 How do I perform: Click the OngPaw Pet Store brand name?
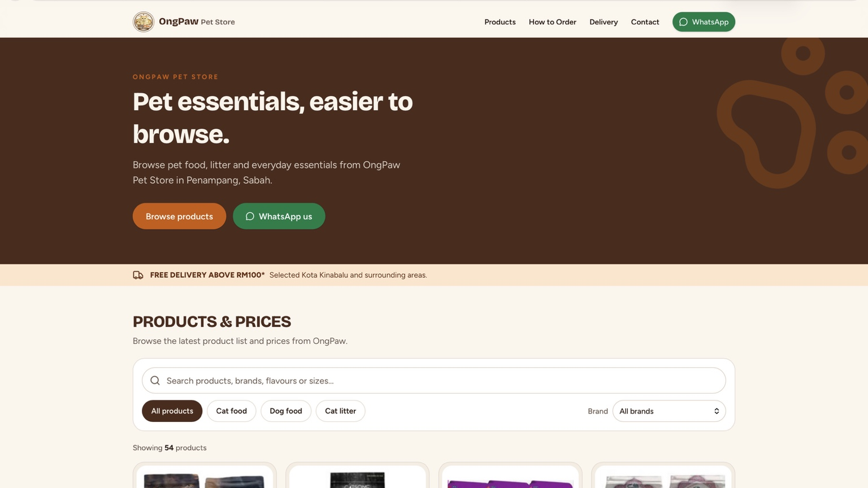[x=197, y=22]
